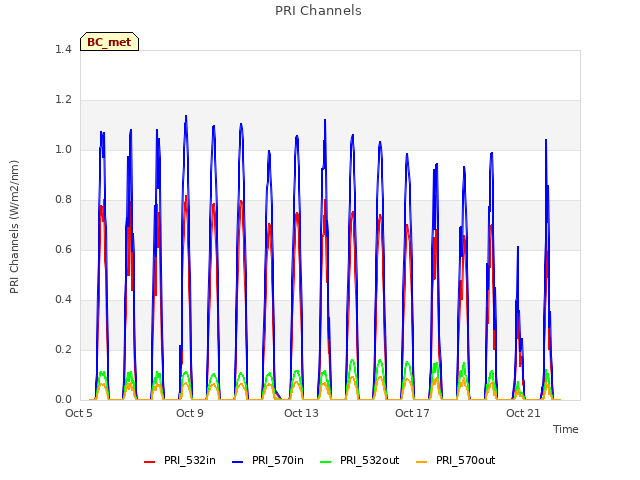Image resolution: width=640 pixels, height=480 pixels.
Task: Click the Time axis title
Action: pyautogui.click(x=566, y=429)
